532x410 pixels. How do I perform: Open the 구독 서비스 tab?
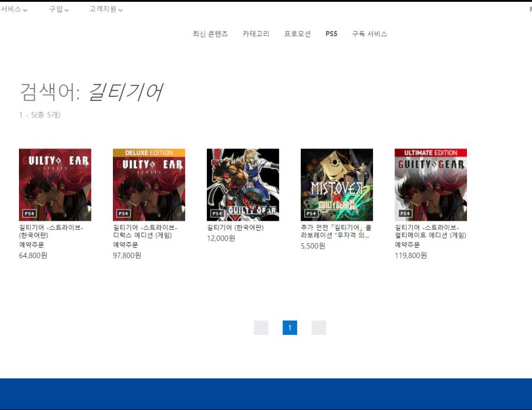point(369,34)
